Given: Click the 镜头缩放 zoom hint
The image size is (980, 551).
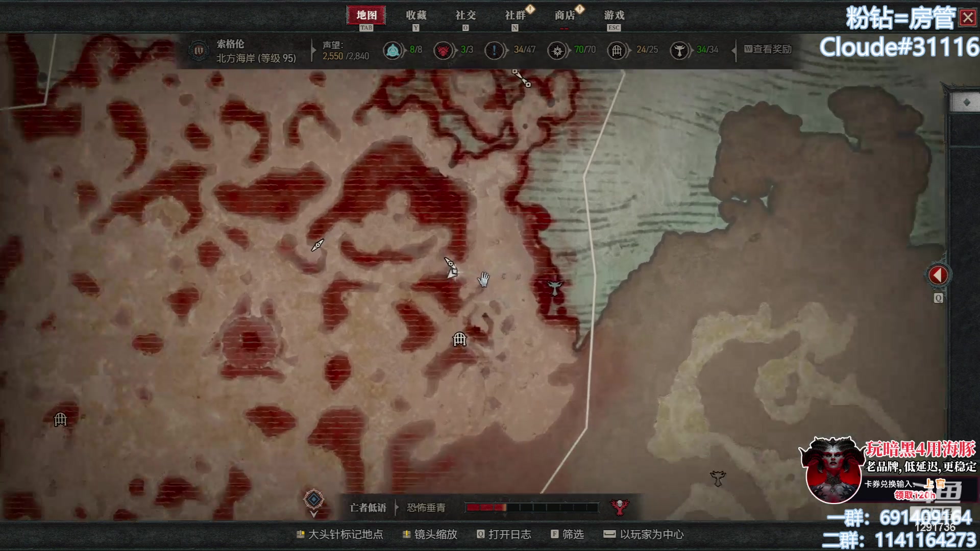Looking at the screenshot, I should tap(430, 534).
